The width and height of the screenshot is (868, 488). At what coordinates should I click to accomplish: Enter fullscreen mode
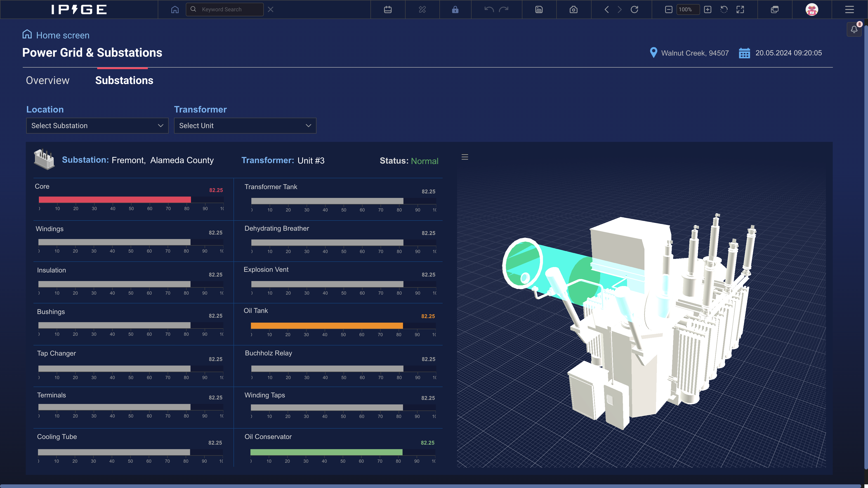pyautogui.click(x=740, y=9)
